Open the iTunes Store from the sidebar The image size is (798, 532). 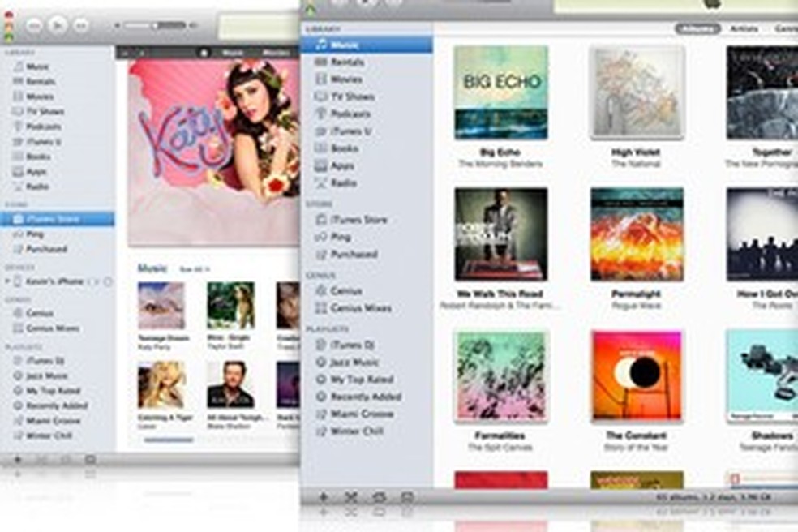354,218
